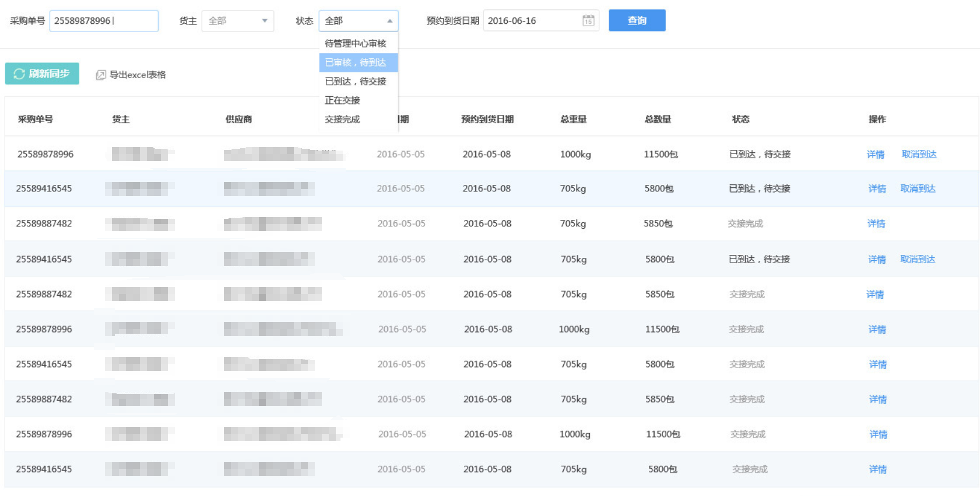980x496 pixels.
Task: Choose 正在交接 status option
Action: click(359, 100)
